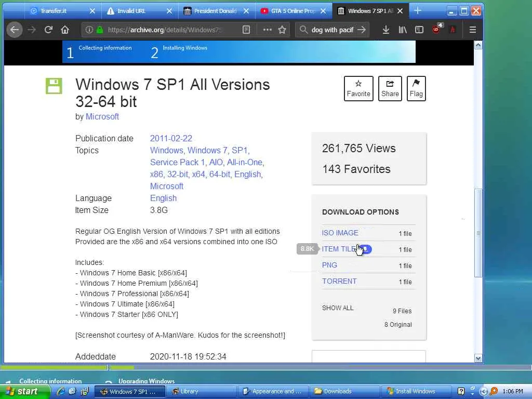Bookmark this page with the star
This screenshot has width=532, height=399.
click(282, 30)
